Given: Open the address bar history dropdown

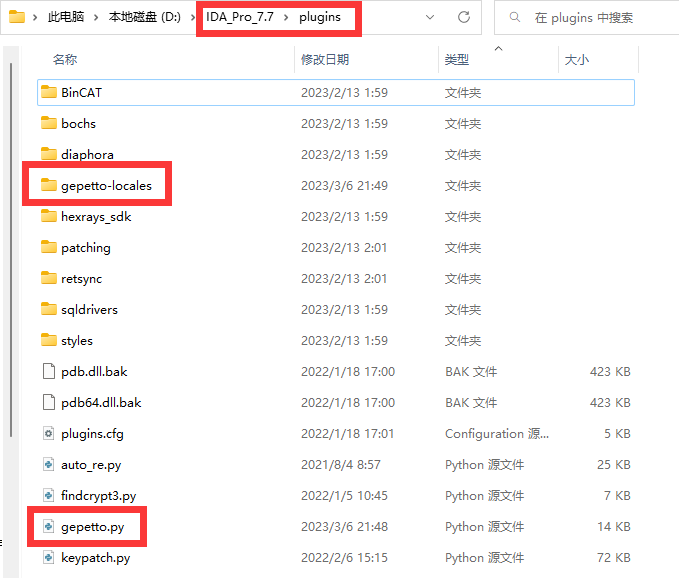Looking at the screenshot, I should click(429, 18).
